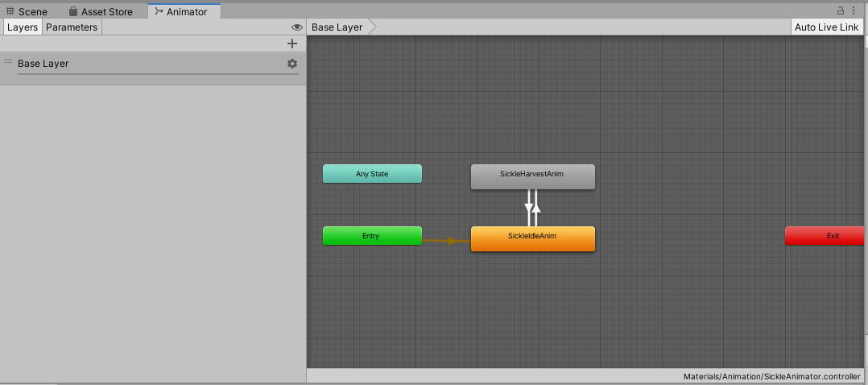Add a new layer with plus icon
This screenshot has width=868, height=385.
pos(292,43)
